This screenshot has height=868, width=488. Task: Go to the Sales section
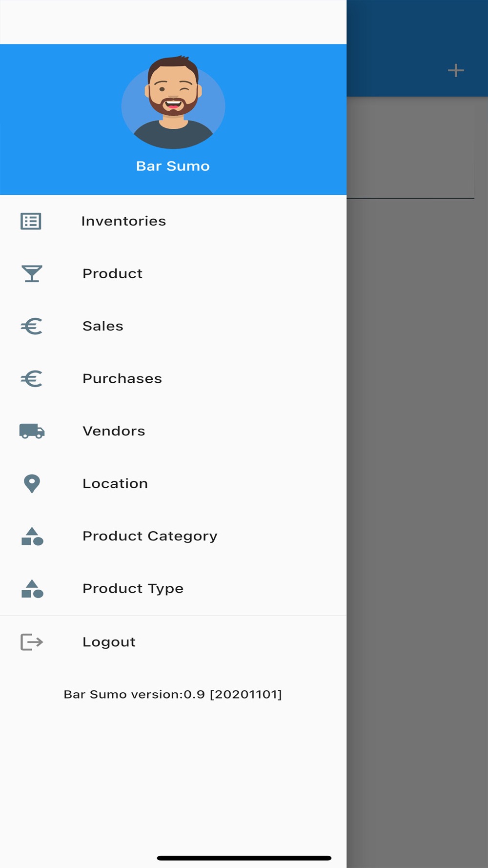[x=102, y=326]
